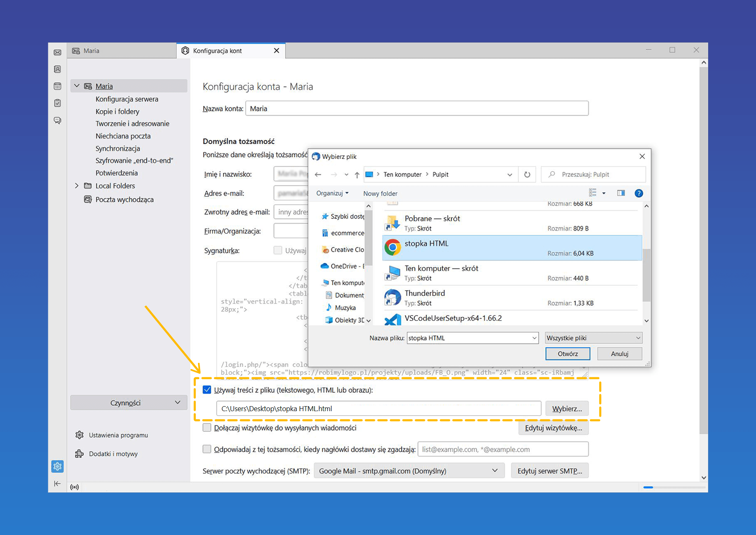
Task: Open the Chat sidebar icon
Action: pyautogui.click(x=58, y=121)
